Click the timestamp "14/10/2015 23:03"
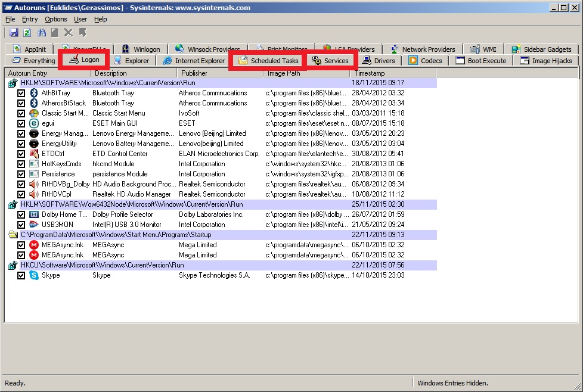 (x=378, y=275)
